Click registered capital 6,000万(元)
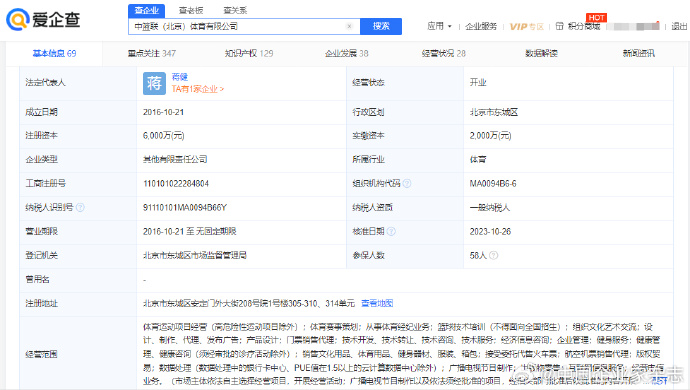Image resolution: width=690 pixels, height=390 pixels. coord(163,136)
